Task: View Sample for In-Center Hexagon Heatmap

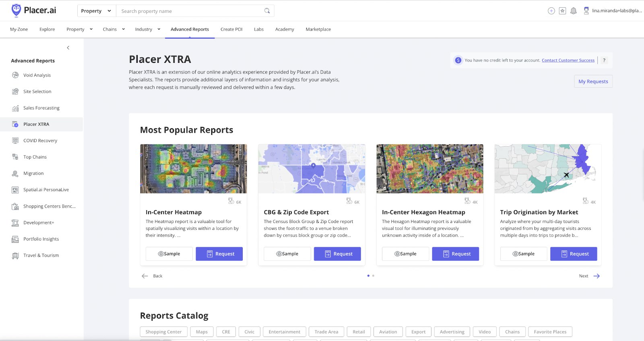Action: 405,254
